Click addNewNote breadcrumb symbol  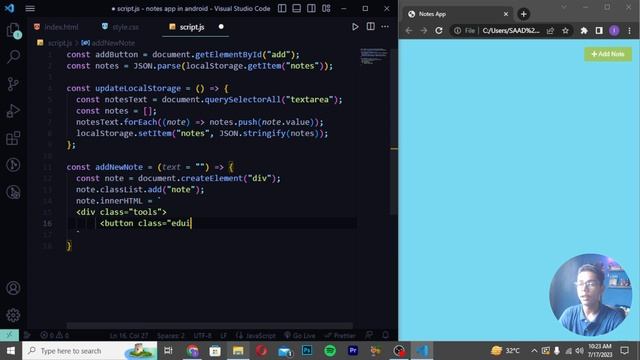[x=113, y=43]
